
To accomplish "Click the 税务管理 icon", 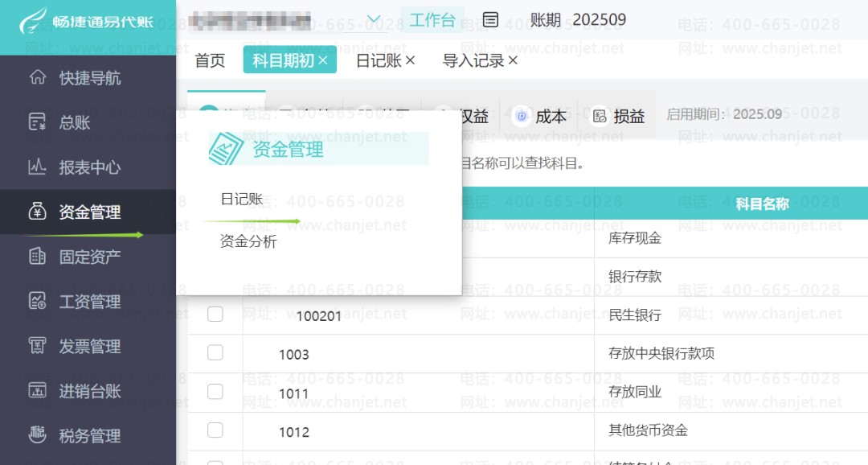I will coord(37,435).
